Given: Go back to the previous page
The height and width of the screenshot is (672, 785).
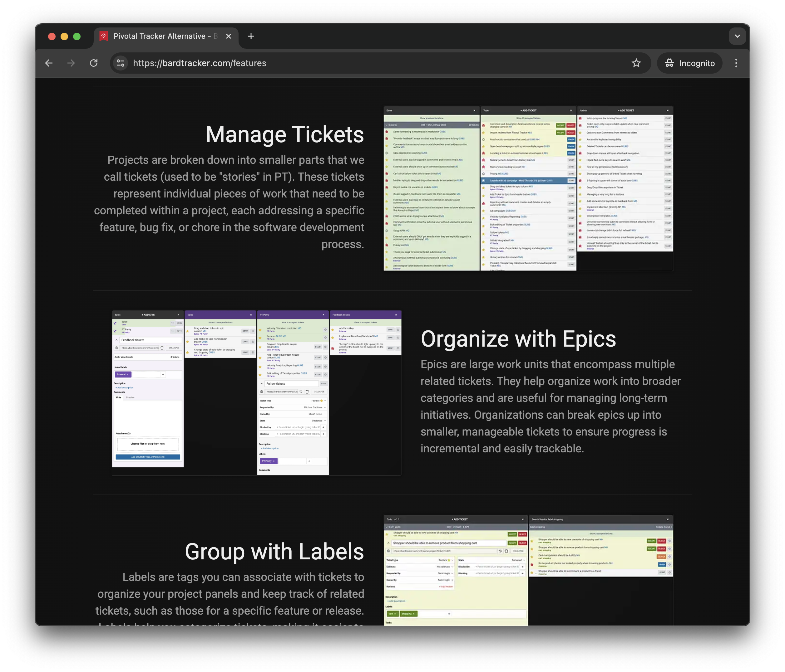Looking at the screenshot, I should tap(49, 63).
